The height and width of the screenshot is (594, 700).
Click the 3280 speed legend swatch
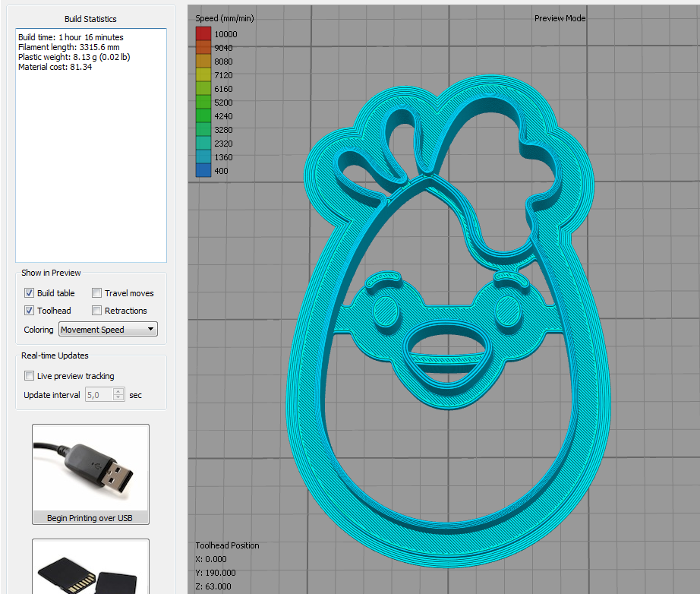coord(203,130)
